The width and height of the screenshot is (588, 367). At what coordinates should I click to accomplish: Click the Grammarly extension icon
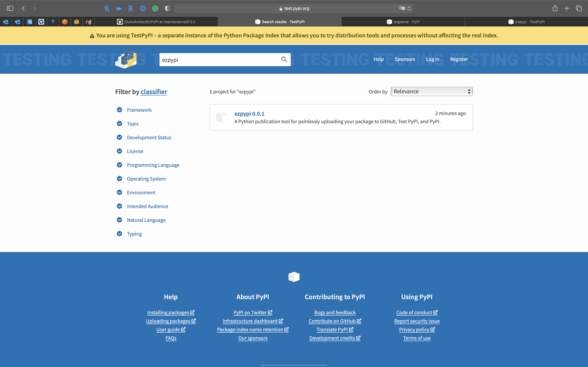155,9
